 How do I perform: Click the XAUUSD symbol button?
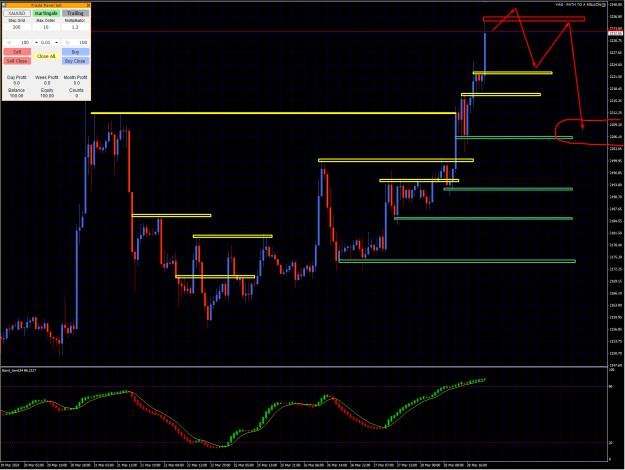pos(17,13)
